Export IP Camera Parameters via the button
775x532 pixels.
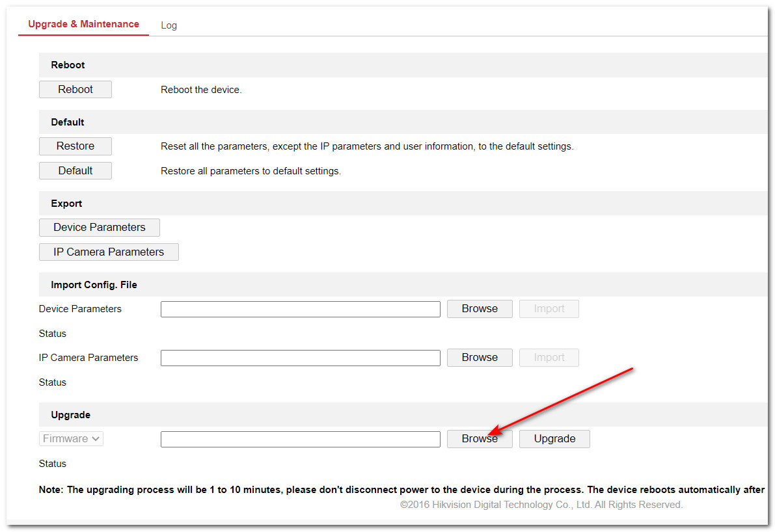coord(109,252)
